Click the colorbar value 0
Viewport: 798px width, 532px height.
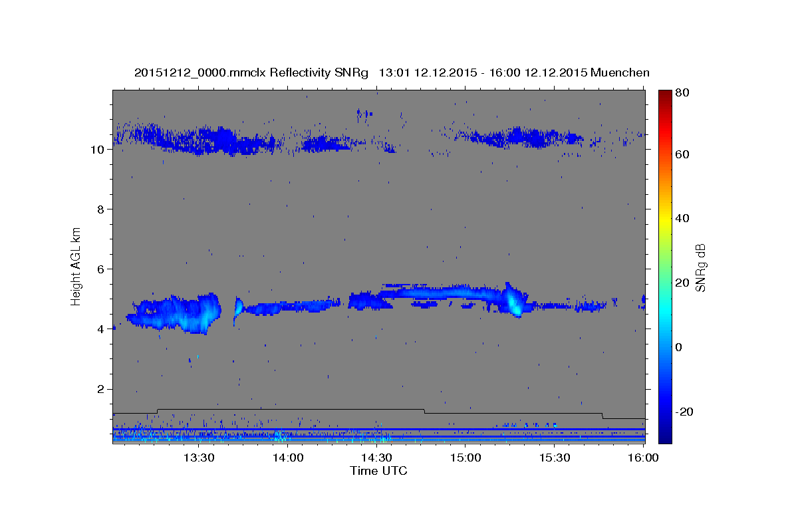[680, 347]
